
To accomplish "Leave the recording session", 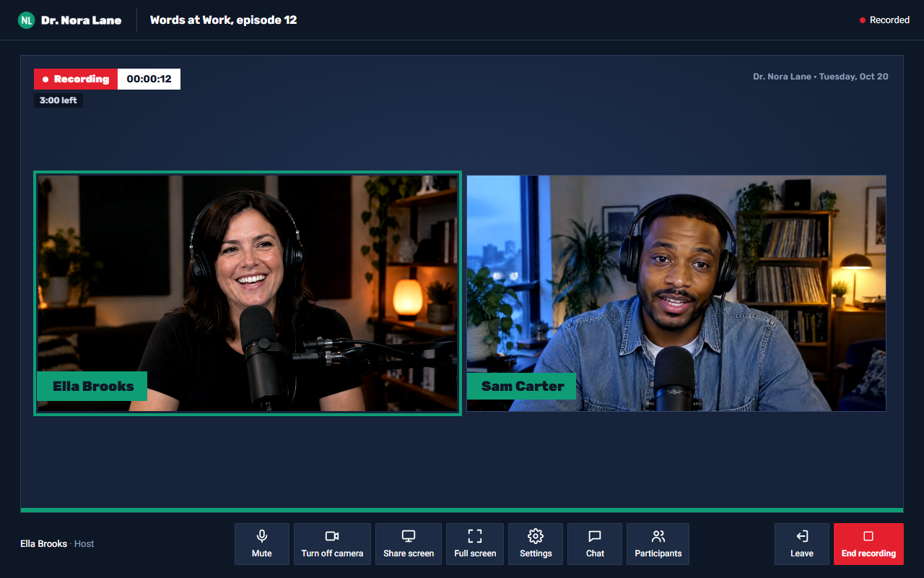I will click(802, 544).
